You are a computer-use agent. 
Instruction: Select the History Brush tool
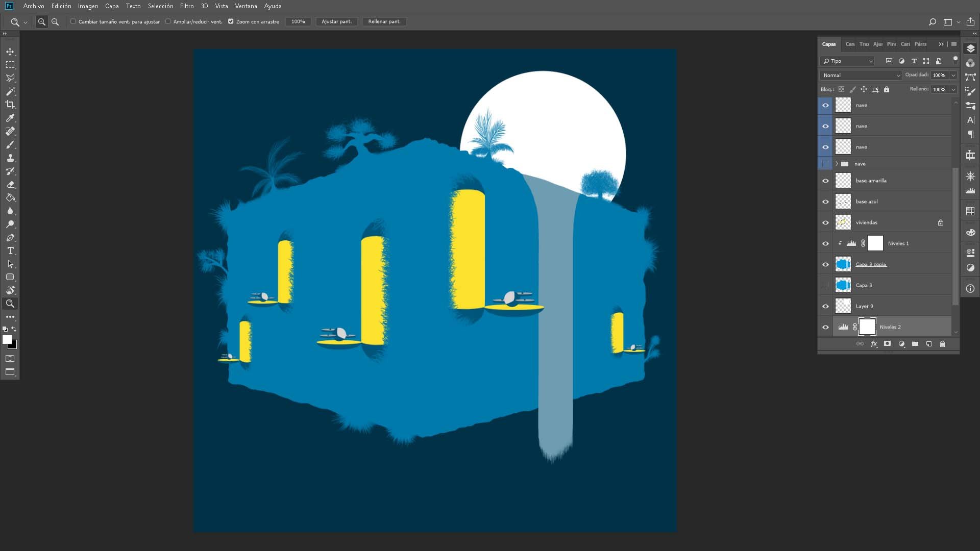[x=10, y=171]
